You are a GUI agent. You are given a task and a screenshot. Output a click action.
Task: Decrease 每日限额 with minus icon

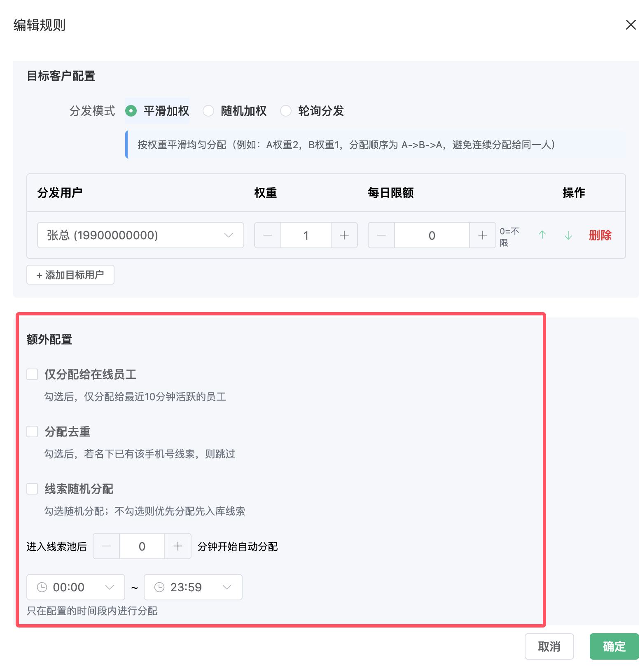381,235
